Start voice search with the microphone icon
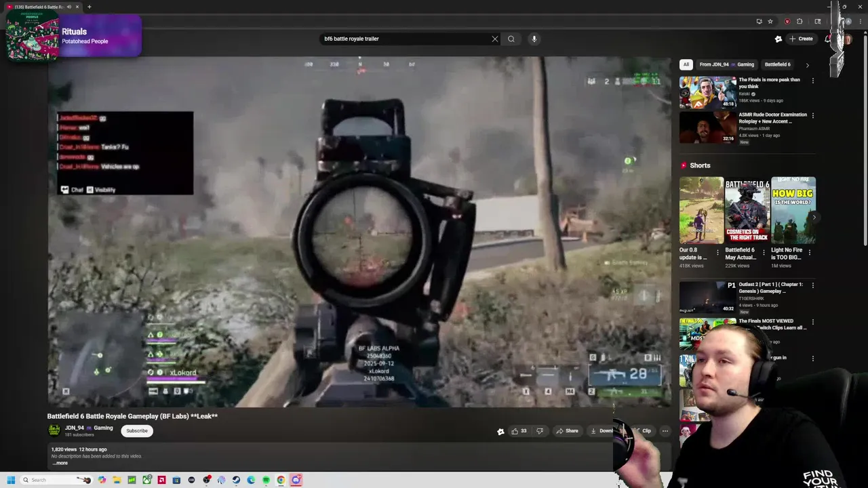Image resolution: width=868 pixels, height=488 pixels. 534,39
